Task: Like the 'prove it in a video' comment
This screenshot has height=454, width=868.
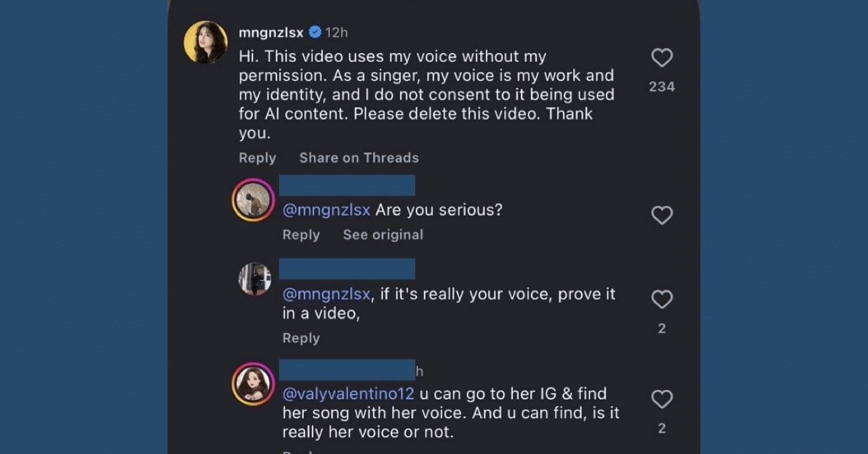Action: pyautogui.click(x=662, y=299)
